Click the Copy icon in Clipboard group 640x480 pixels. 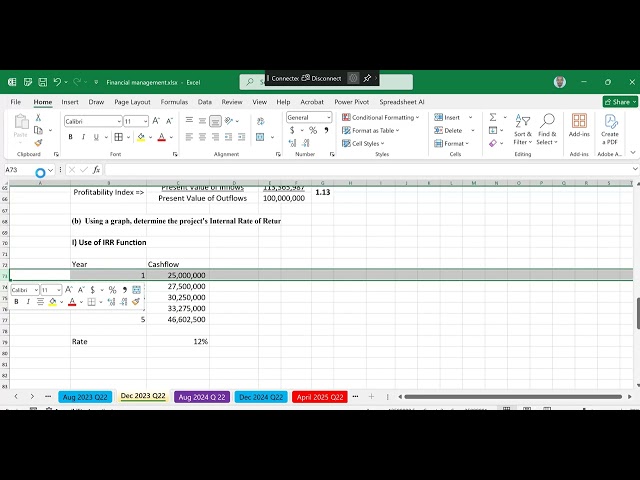(38, 130)
